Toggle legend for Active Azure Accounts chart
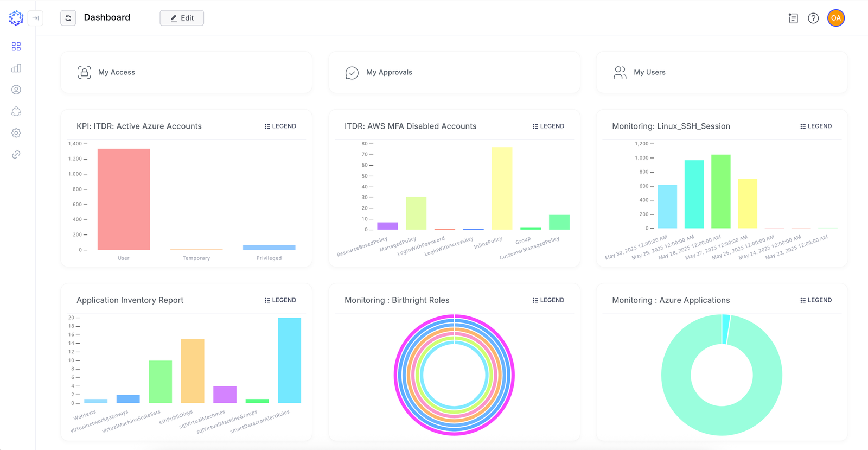868x450 pixels. coord(280,126)
